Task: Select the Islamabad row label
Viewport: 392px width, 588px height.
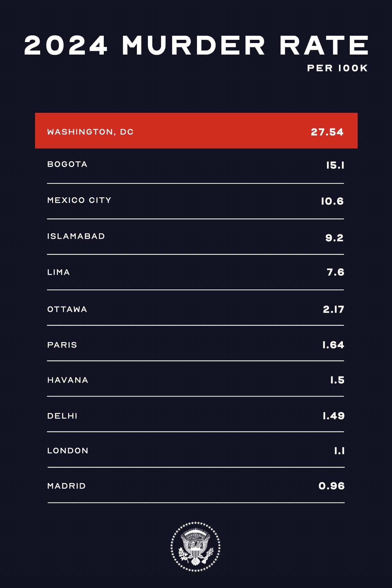Action: 76,236
